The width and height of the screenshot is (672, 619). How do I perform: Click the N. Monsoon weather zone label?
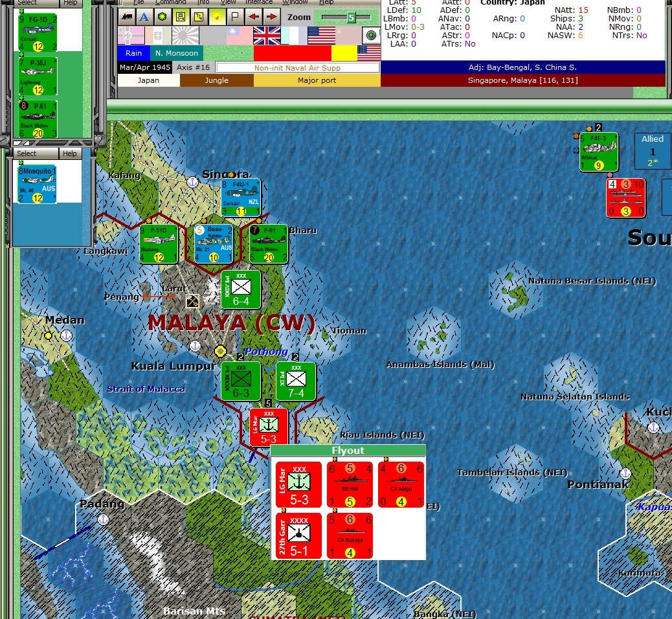coord(177,53)
